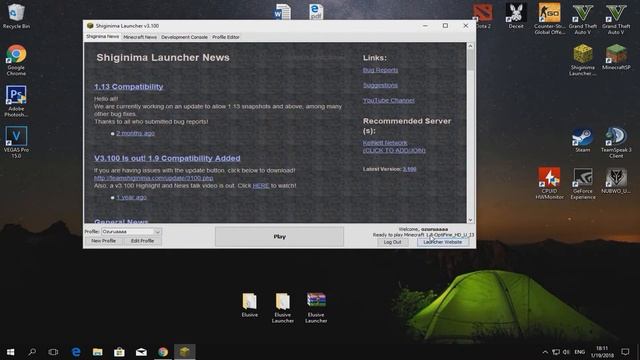Viewport: 640px width, 360px height.
Task: Open the Profile Editor tab
Action: (x=226, y=37)
